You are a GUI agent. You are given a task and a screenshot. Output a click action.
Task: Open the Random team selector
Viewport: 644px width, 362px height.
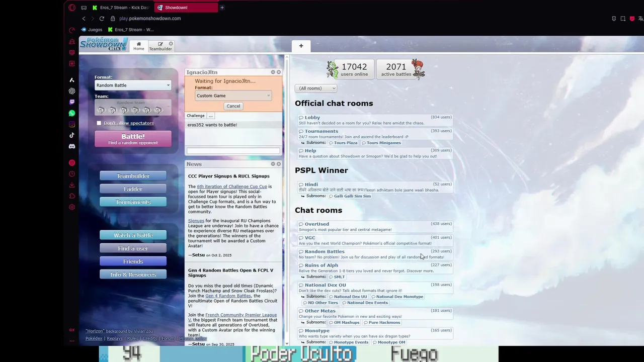click(133, 107)
